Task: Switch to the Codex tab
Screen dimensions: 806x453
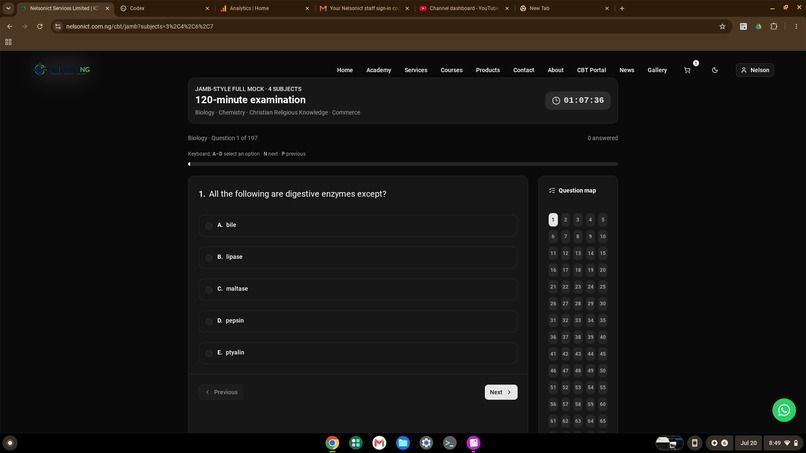Action: click(x=163, y=8)
